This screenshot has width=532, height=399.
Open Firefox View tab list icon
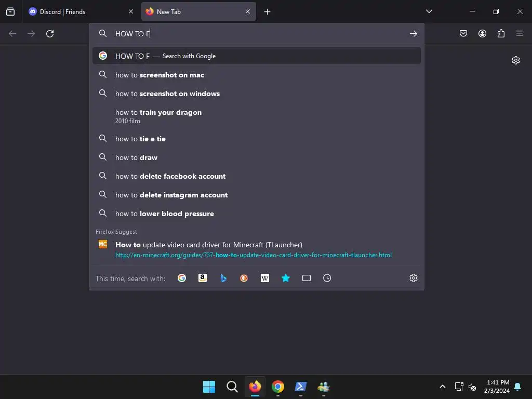click(x=10, y=11)
